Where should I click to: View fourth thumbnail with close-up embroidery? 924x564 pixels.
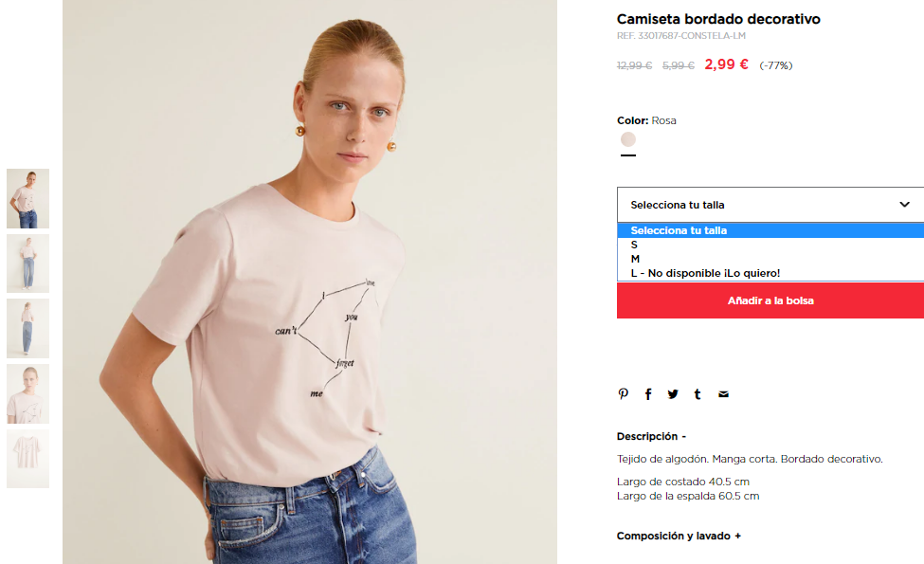(27, 393)
